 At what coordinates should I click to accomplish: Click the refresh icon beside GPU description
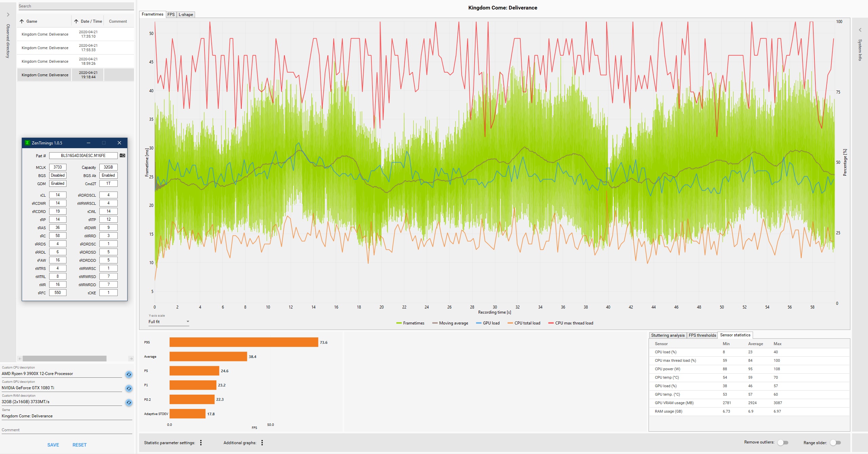129,389
